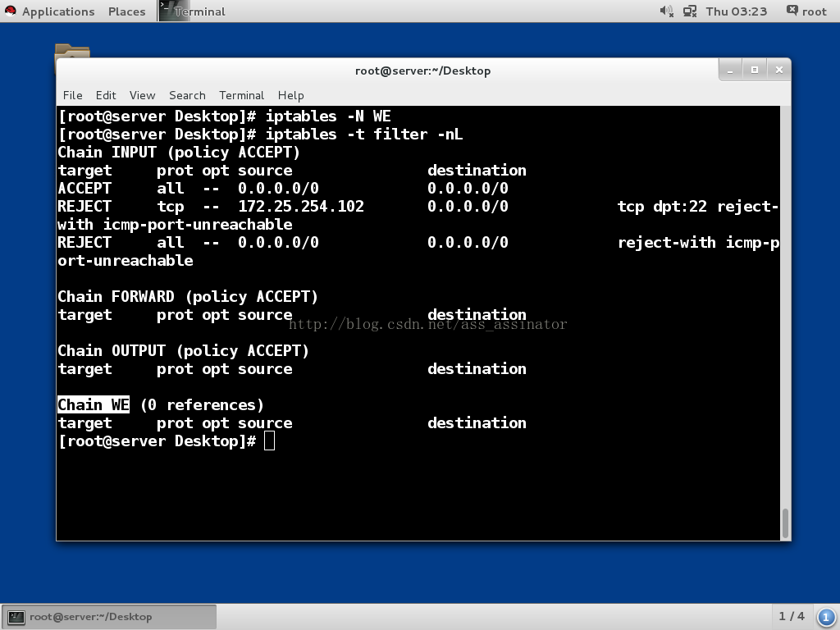Screen dimensions: 840x630
Task: Click the 'iptables -t filter -nL' command
Action: click(x=364, y=134)
